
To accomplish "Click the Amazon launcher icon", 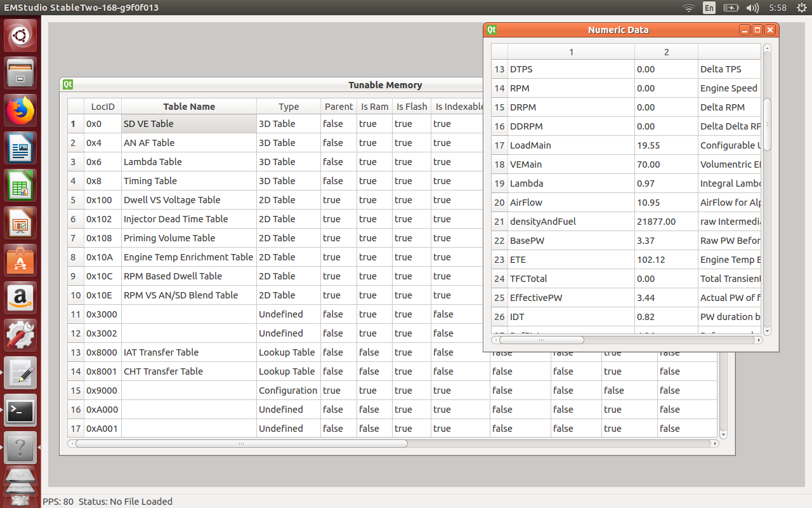I will point(20,298).
